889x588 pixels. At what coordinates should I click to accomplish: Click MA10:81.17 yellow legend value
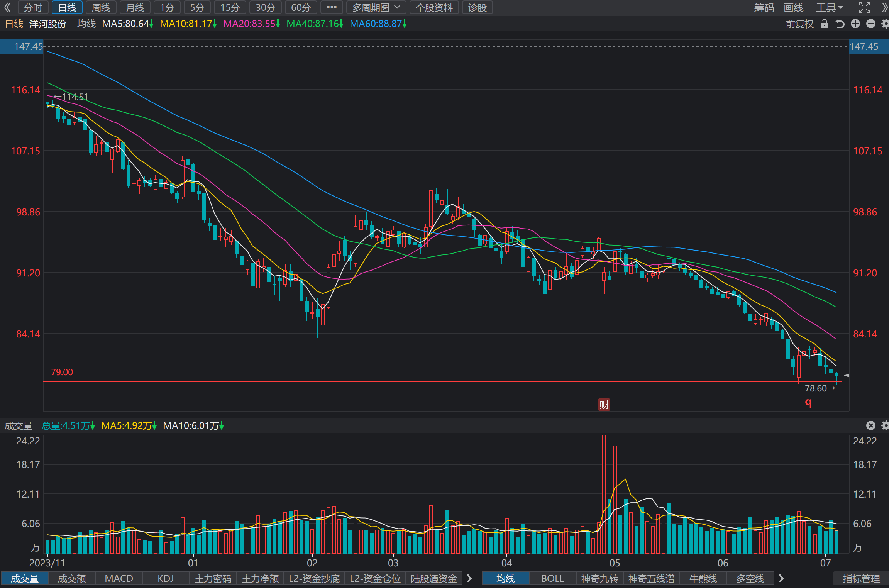(x=188, y=24)
